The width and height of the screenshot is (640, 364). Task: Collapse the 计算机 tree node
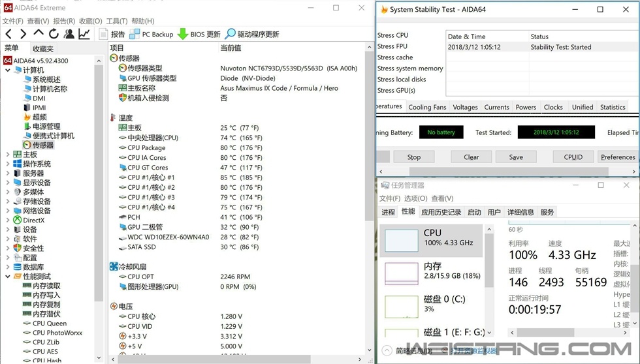[x=8, y=70]
